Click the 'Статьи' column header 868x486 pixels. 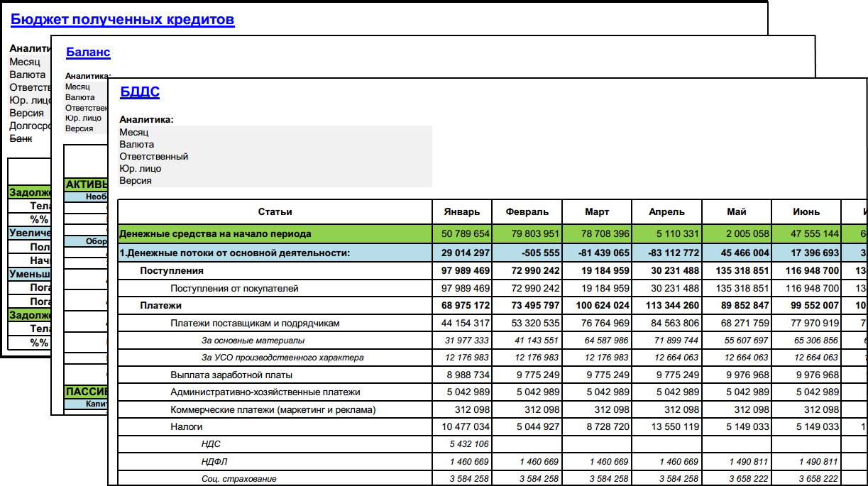tap(275, 211)
